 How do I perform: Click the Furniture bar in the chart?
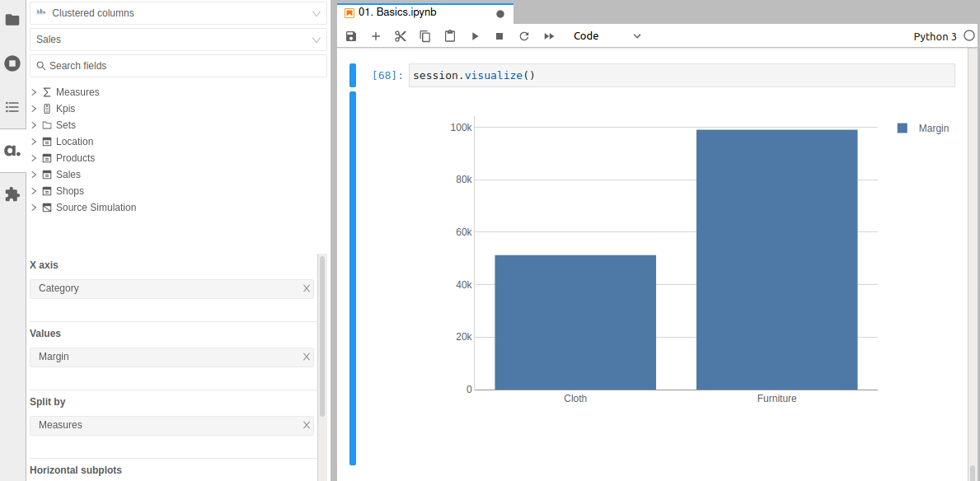pyautogui.click(x=777, y=260)
